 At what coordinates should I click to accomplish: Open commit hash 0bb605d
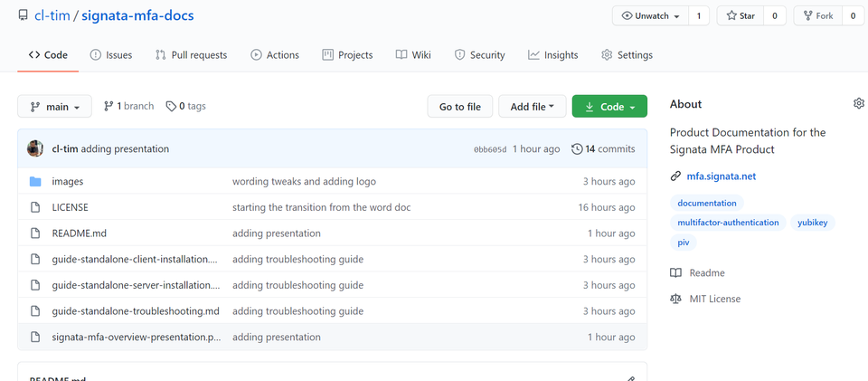coord(490,149)
